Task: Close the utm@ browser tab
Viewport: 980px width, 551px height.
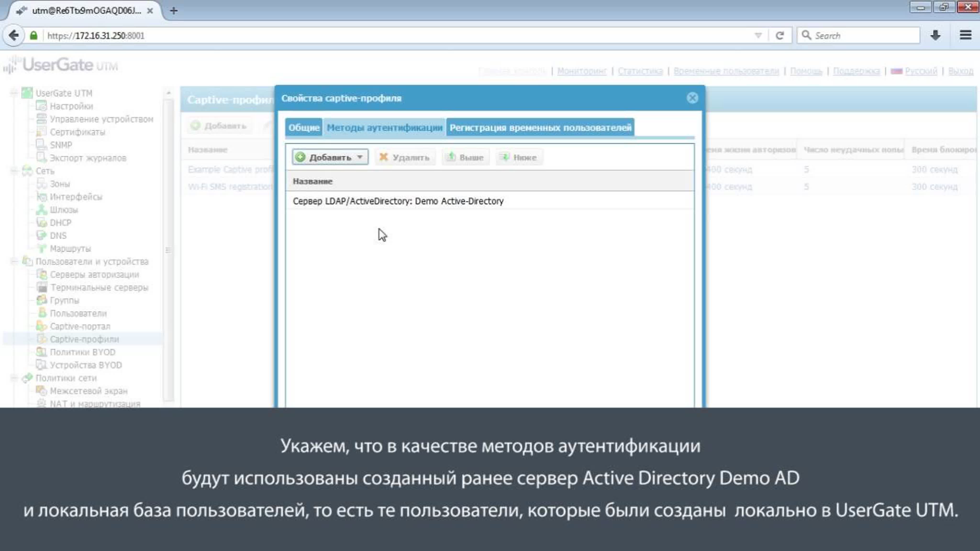Action: [x=150, y=11]
